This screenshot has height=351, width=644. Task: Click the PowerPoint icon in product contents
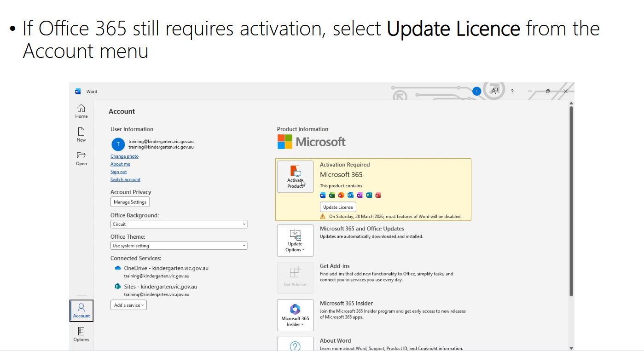point(341,195)
